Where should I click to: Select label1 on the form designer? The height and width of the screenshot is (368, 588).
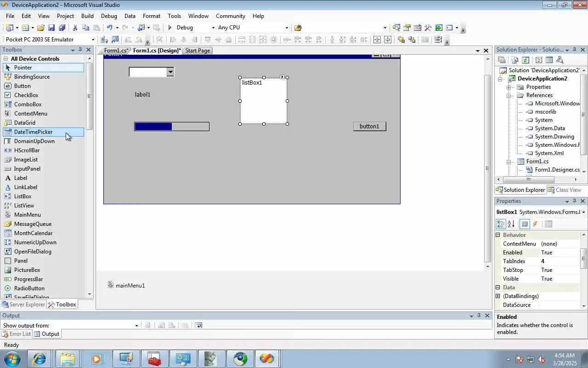tap(143, 95)
